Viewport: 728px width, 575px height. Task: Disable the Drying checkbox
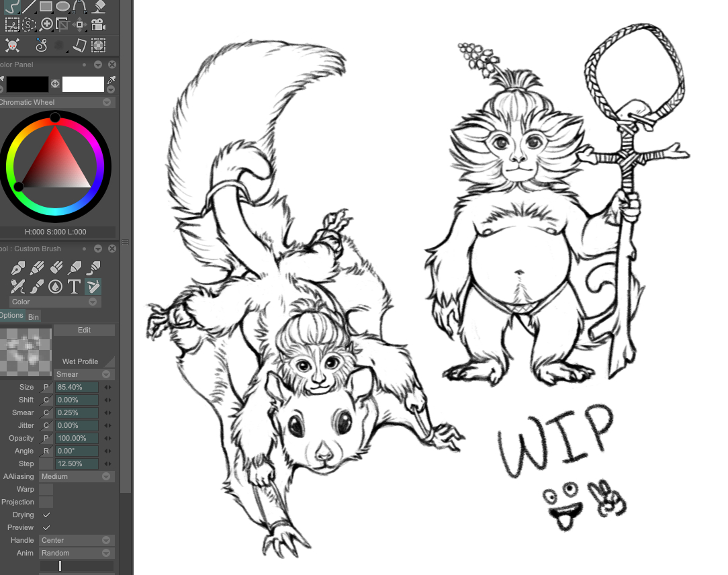tap(46, 515)
